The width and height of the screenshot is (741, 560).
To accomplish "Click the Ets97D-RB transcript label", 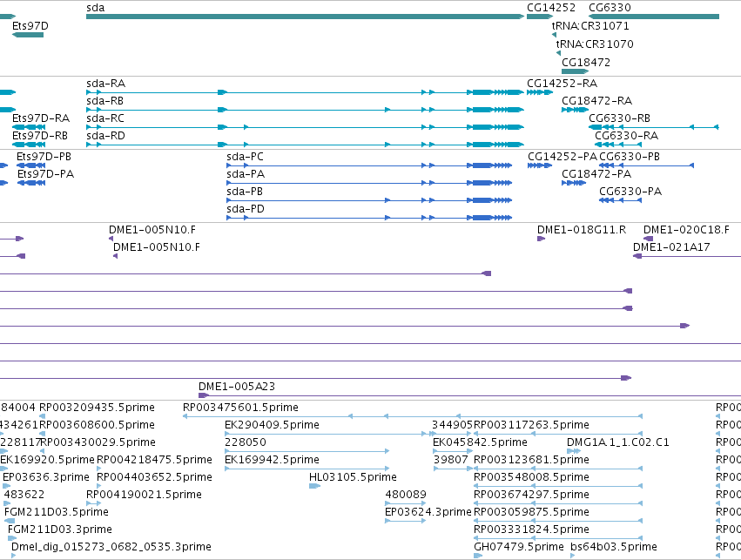I will (40, 136).
